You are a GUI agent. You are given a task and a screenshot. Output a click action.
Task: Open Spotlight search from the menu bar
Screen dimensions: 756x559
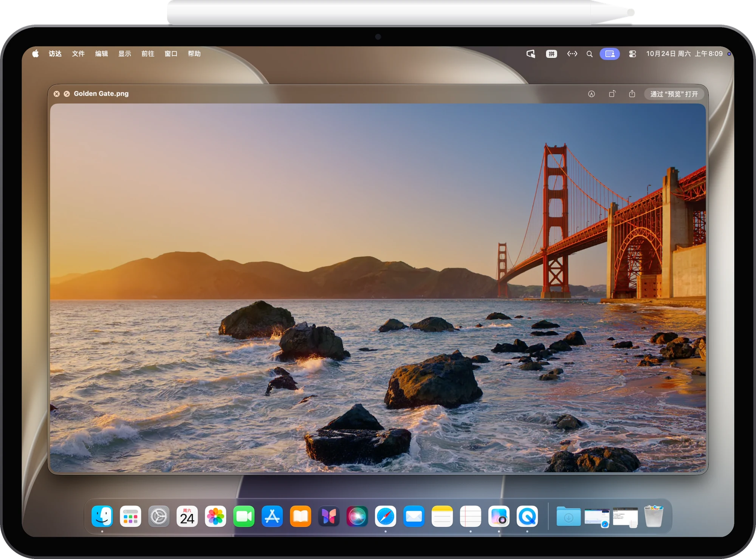point(589,54)
